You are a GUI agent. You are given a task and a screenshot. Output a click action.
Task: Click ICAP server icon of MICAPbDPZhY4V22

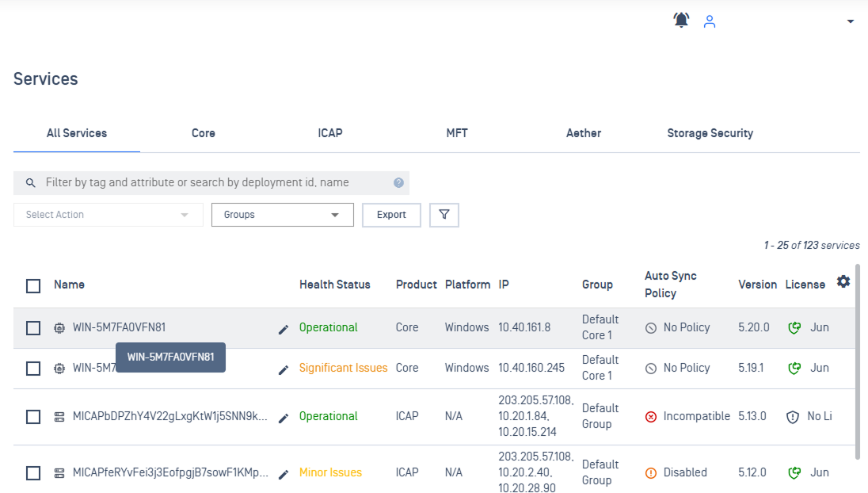[x=59, y=417]
